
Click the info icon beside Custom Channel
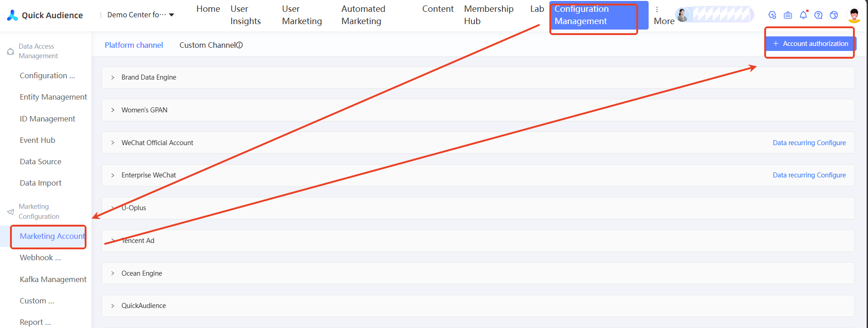tap(239, 45)
